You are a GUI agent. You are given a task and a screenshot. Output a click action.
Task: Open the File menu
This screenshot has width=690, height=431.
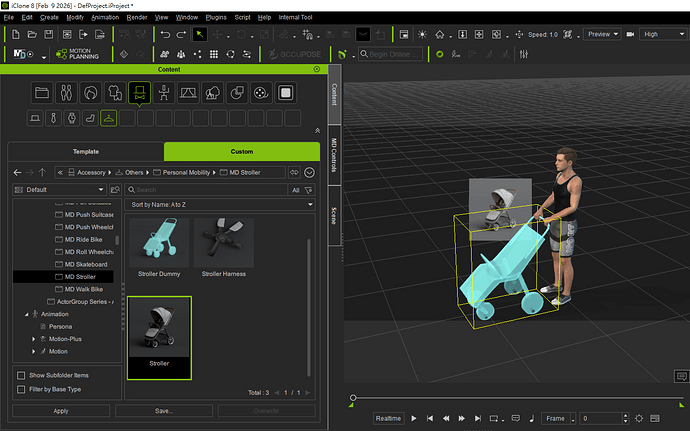coord(8,18)
